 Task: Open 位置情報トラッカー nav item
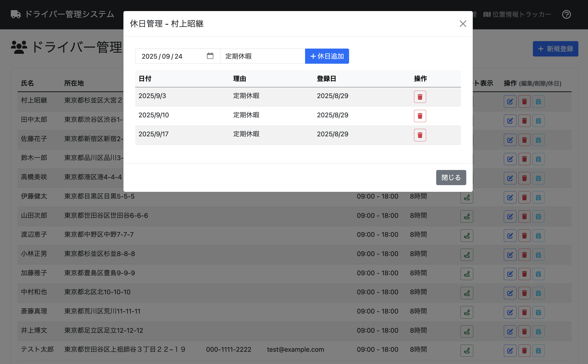[517, 14]
